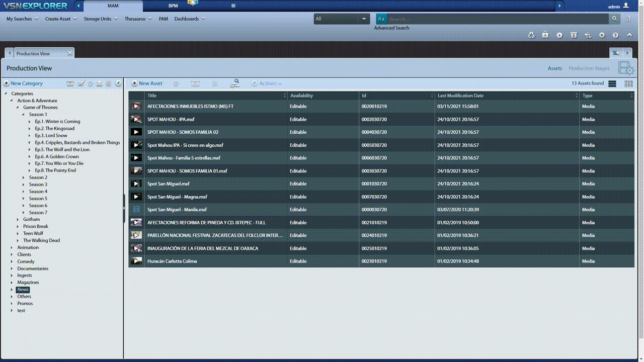644x362 pixels.
Task: Click the admin user profile icon
Action: click(626, 6)
